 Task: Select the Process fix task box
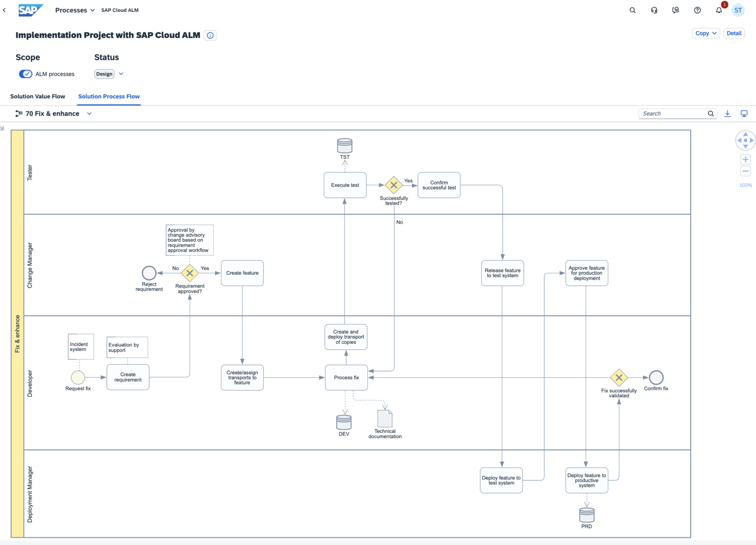346,378
